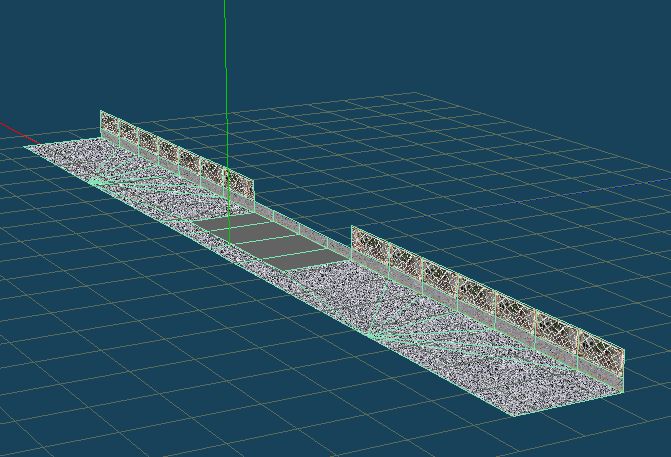Click the green vertical axis line
Screen dimensions: 671x457
[x=226, y=60]
